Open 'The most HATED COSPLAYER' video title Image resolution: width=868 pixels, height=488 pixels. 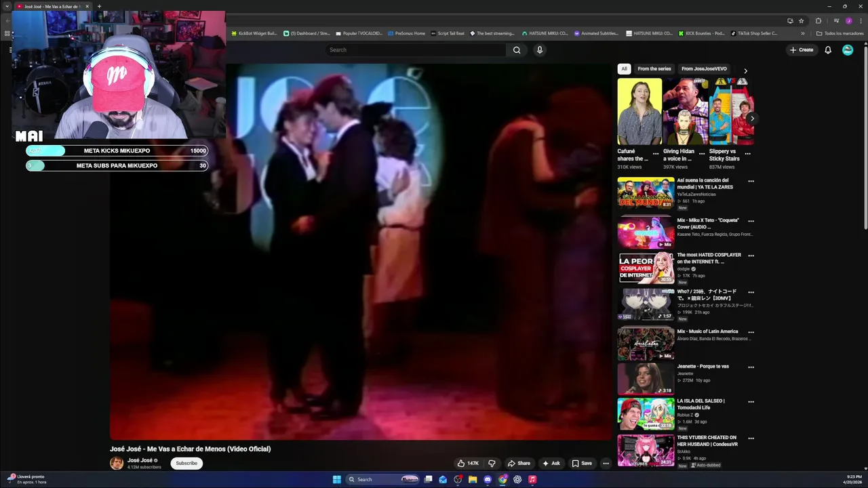pyautogui.click(x=709, y=258)
